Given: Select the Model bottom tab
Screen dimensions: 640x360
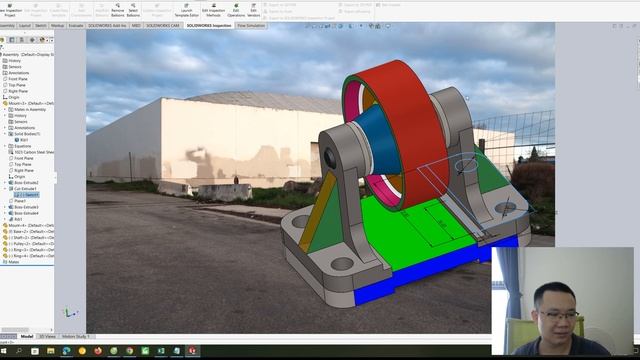Looking at the screenshot, I should coord(27,336).
